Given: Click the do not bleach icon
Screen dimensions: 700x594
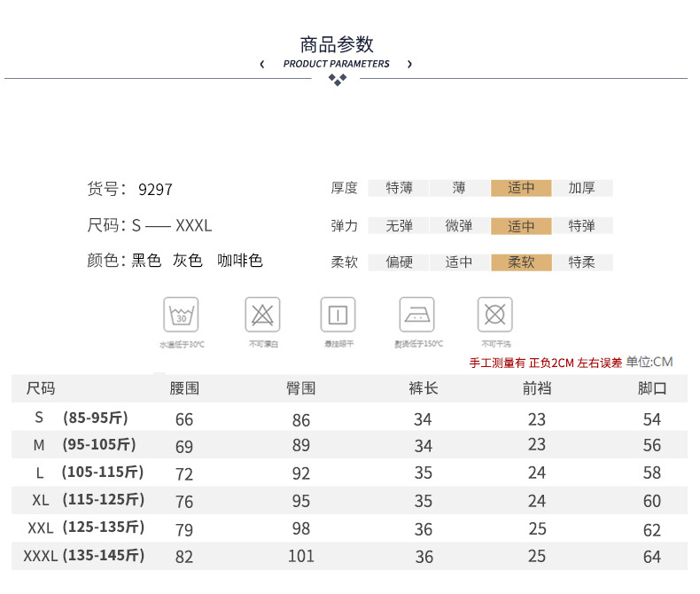Looking at the screenshot, I should (x=261, y=315).
